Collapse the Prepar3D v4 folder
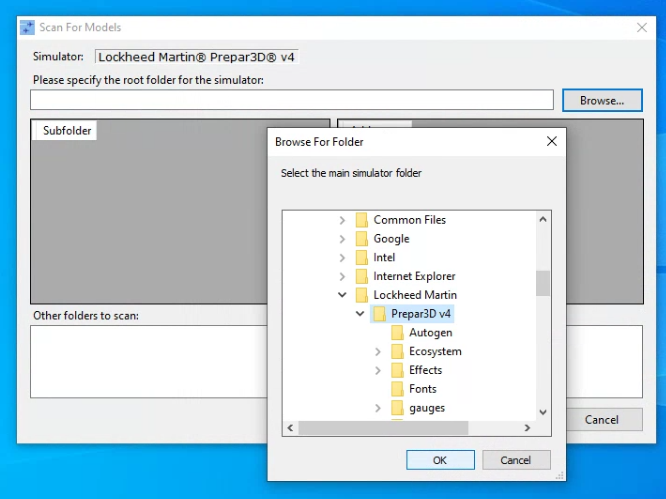The height and width of the screenshot is (499, 666). coord(360,314)
